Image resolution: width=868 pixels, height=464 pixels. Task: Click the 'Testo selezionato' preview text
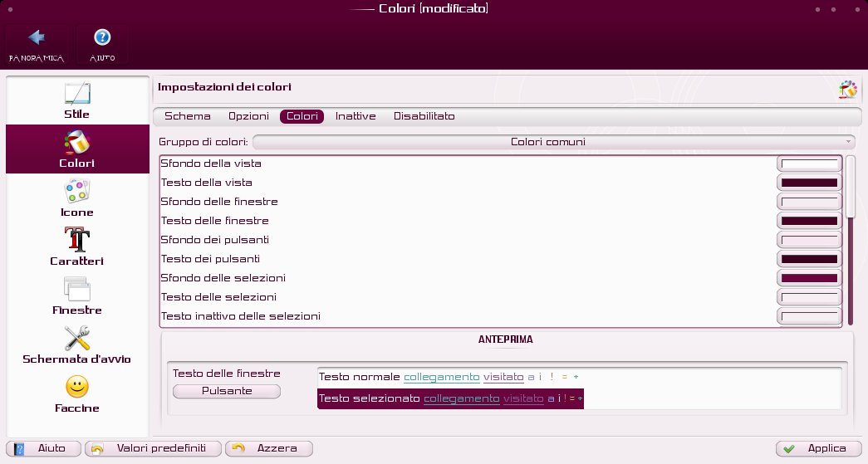click(370, 398)
